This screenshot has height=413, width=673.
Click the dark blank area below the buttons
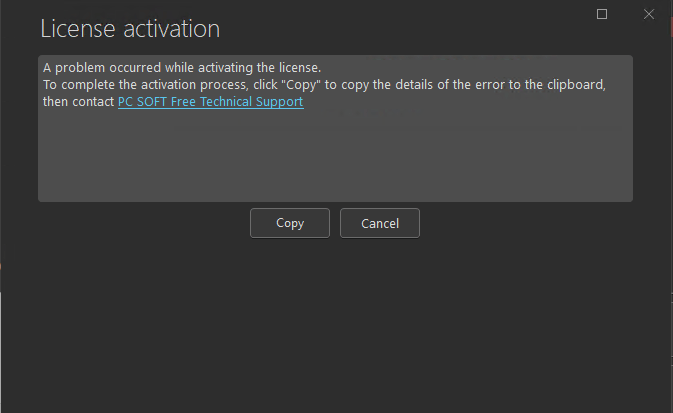coord(336,330)
